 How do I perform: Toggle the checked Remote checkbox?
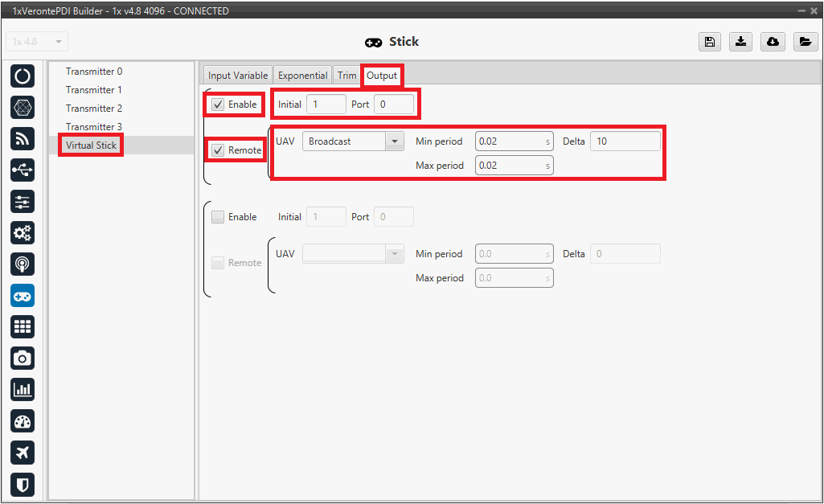[x=218, y=150]
